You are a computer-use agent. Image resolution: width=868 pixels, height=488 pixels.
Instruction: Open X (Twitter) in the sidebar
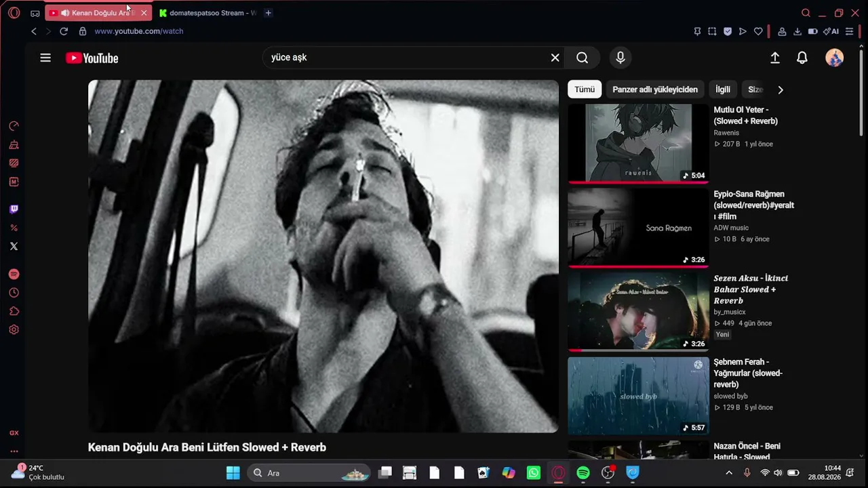coord(14,246)
